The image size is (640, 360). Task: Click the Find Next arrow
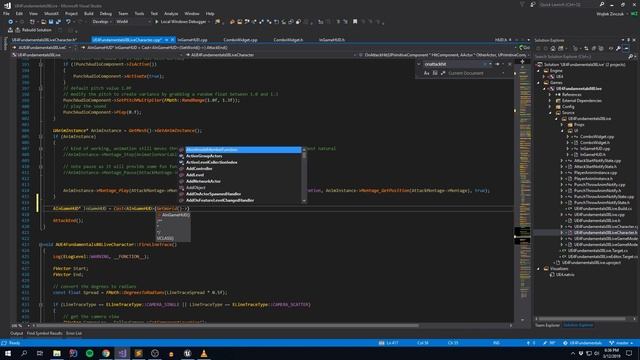pyautogui.click(x=497, y=64)
